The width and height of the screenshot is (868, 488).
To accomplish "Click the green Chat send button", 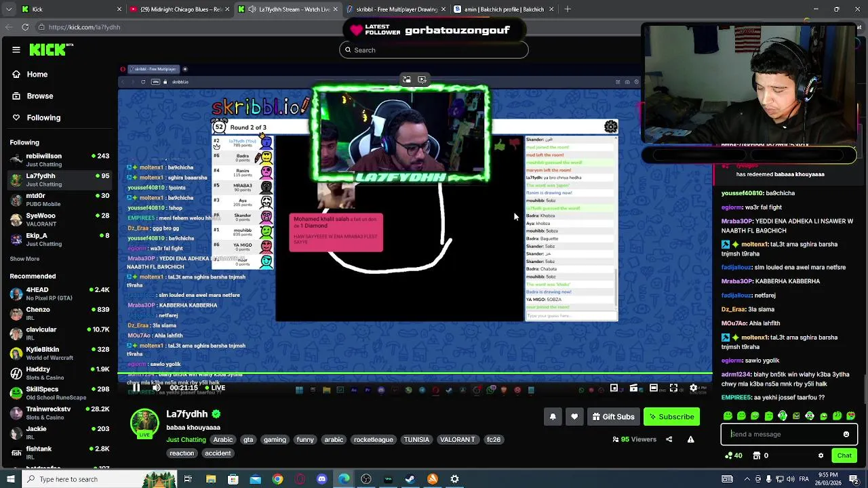I will (844, 455).
